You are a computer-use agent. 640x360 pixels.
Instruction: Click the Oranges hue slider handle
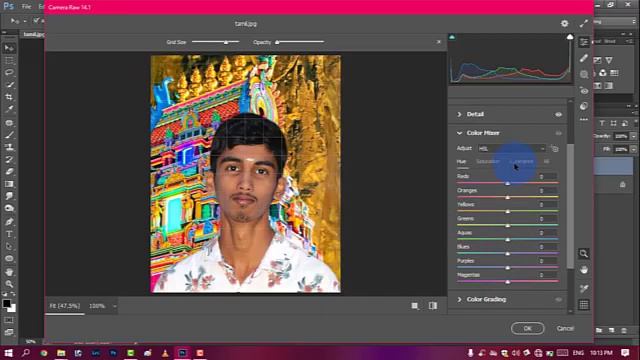508,197
